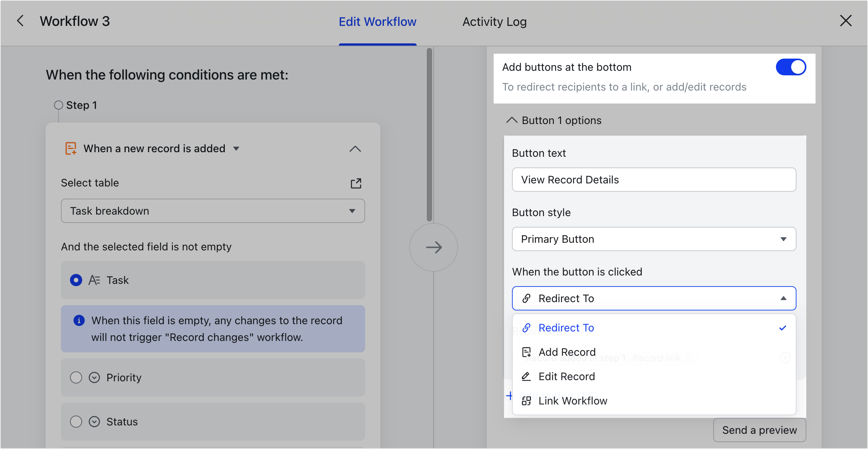Open the trigger type dropdown arrow

click(236, 148)
